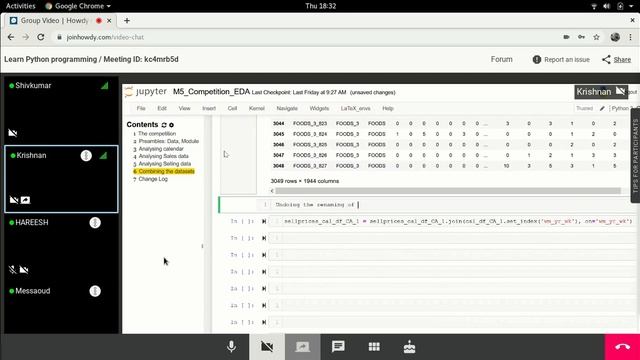Image resolution: width=640 pixels, height=360 pixels.
Task: Open the Tips for Participants side tab
Action: pos(635,156)
